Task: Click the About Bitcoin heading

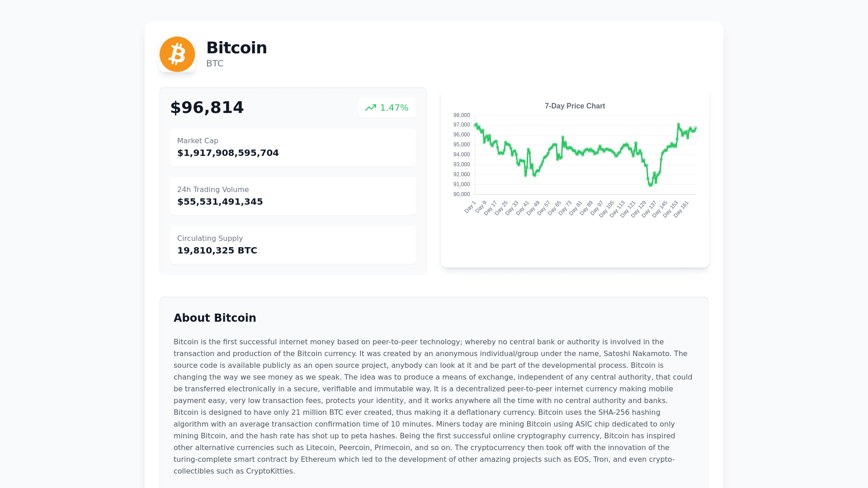Action: (215, 318)
